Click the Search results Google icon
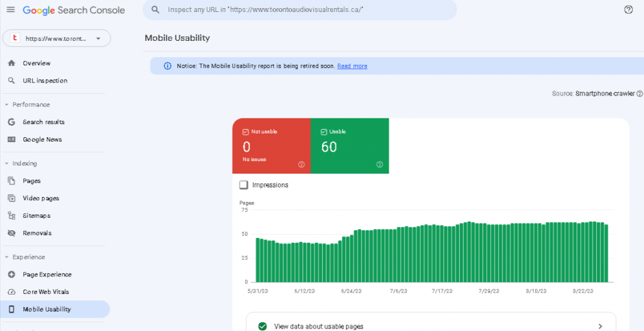Viewport: 644px width, 331px height. pos(11,122)
